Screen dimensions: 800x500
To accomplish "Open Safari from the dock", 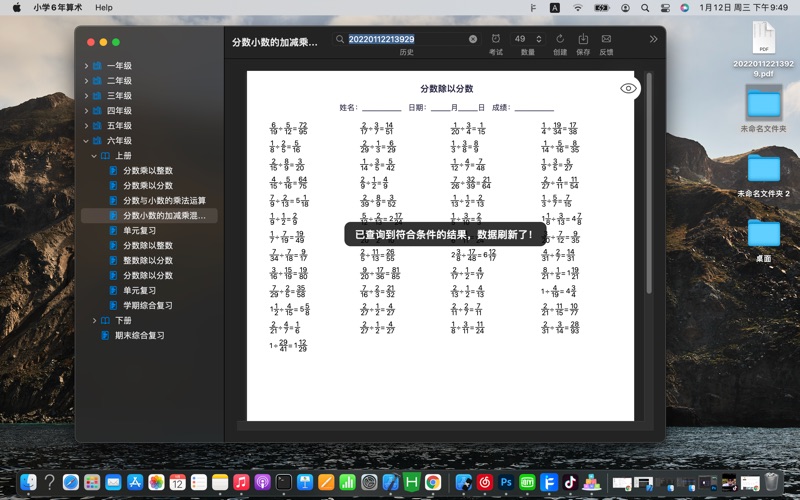I will (x=70, y=482).
